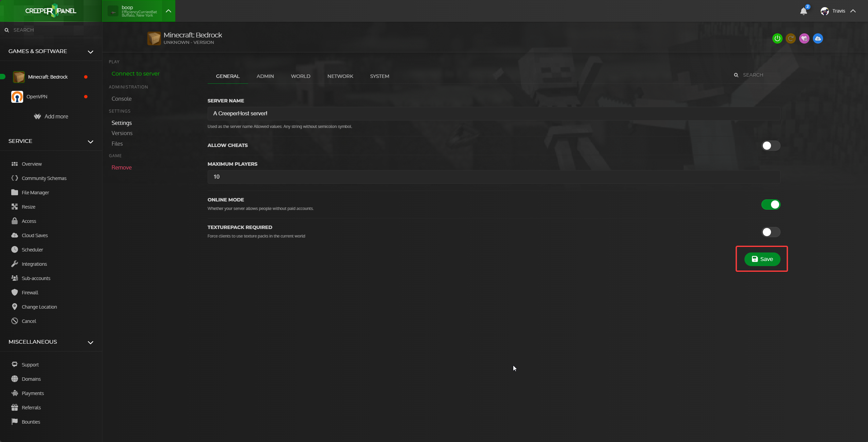Click the Change Location pin icon
The width and height of the screenshot is (868, 442).
(x=15, y=307)
